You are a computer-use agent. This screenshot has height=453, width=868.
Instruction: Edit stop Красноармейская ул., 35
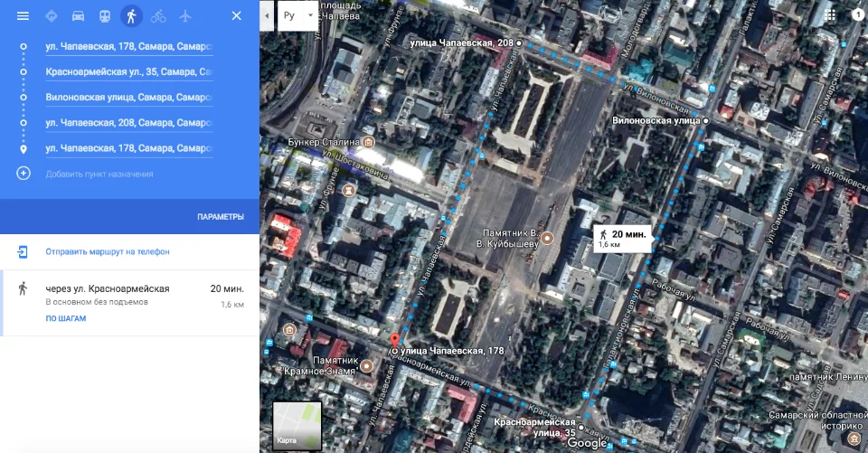tap(129, 72)
